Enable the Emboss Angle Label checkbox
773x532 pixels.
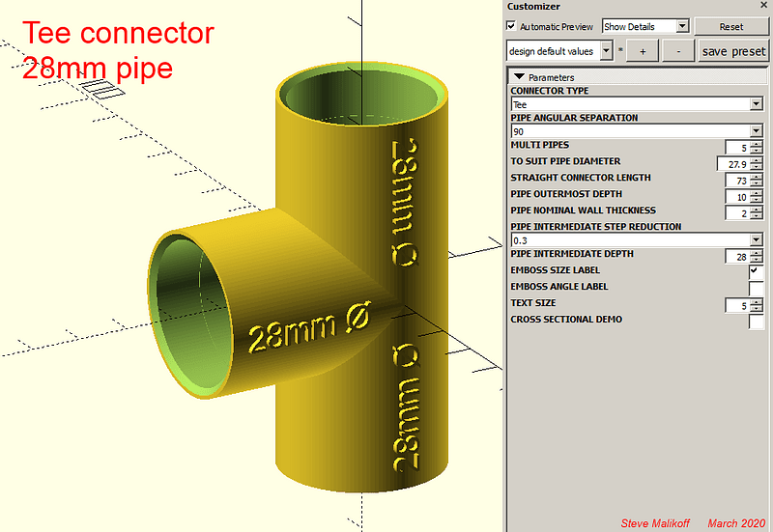(x=756, y=288)
